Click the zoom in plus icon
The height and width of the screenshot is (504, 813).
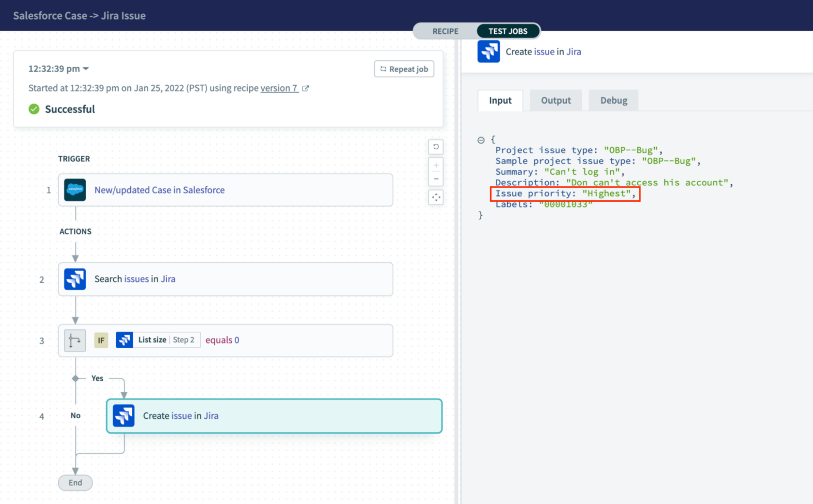click(436, 165)
